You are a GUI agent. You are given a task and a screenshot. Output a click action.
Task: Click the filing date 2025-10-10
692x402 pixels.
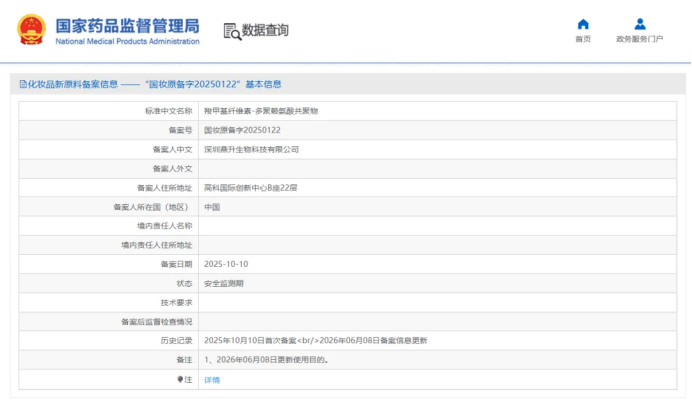coord(226,264)
